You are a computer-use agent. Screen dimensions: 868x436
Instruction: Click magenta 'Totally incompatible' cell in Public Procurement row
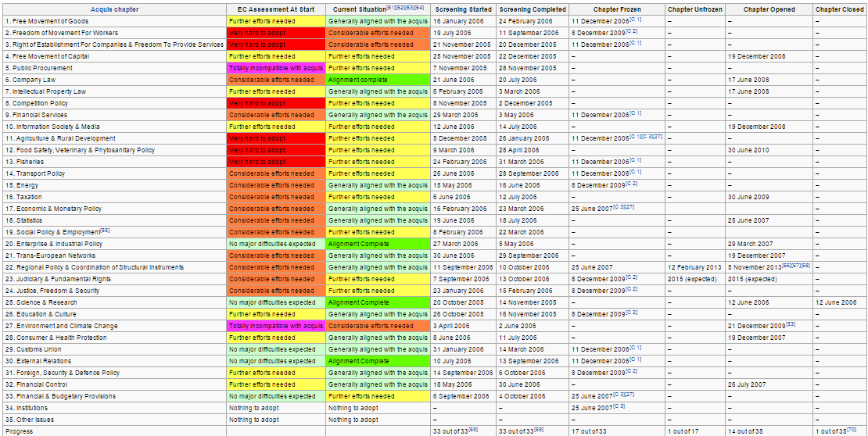click(x=275, y=68)
